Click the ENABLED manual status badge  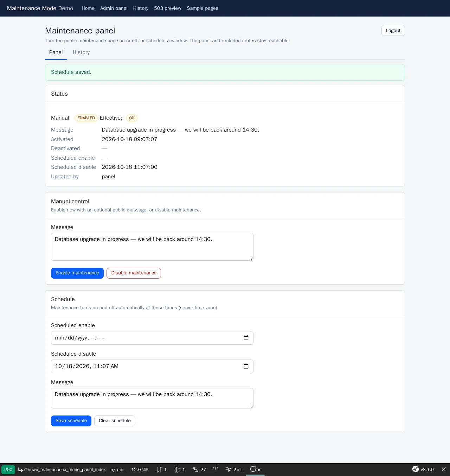tap(86, 118)
